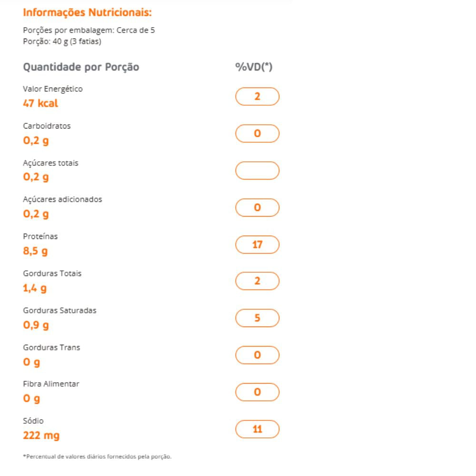Click the daily values percentage footnote

point(97,456)
